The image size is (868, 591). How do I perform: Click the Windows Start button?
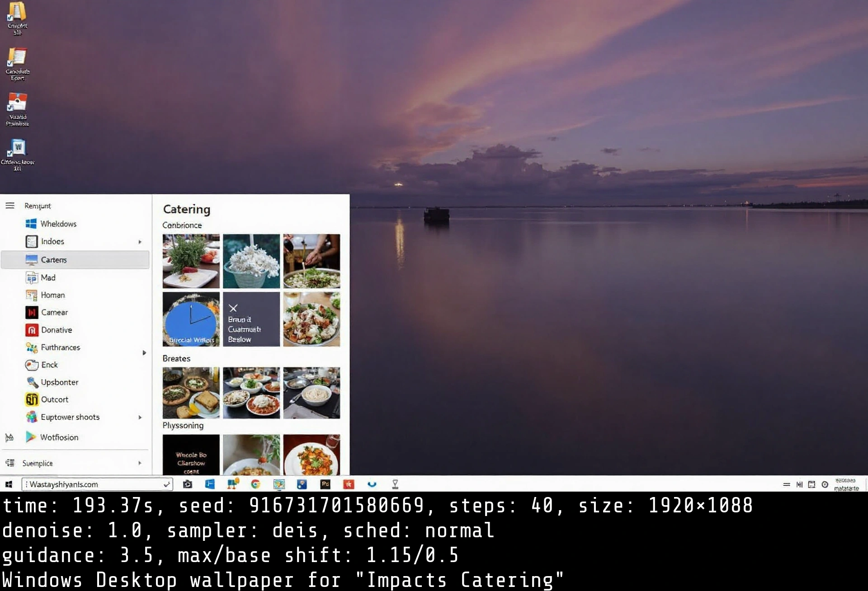[x=9, y=484]
